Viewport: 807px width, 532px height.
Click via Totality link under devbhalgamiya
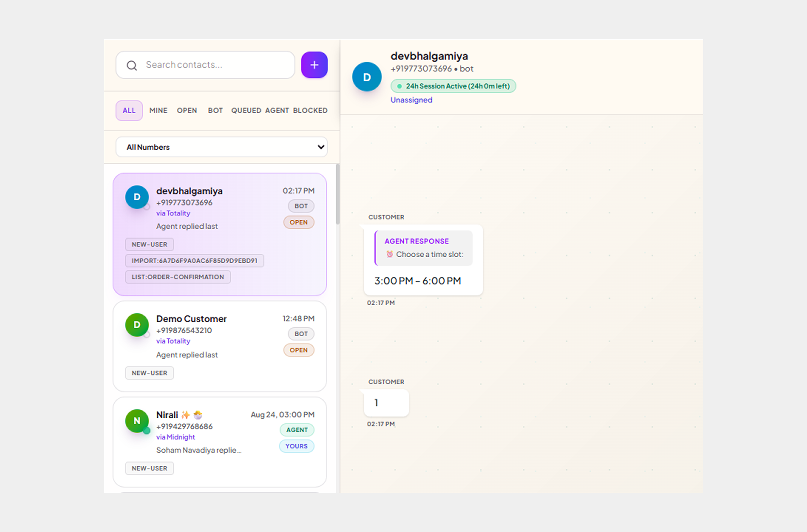tap(173, 213)
